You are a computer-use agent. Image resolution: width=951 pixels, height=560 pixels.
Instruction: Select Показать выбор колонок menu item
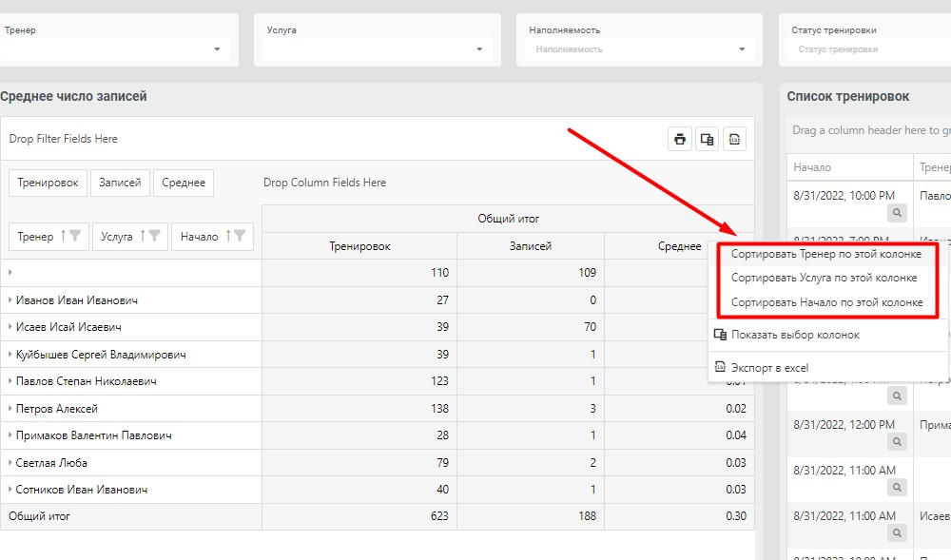click(827, 335)
